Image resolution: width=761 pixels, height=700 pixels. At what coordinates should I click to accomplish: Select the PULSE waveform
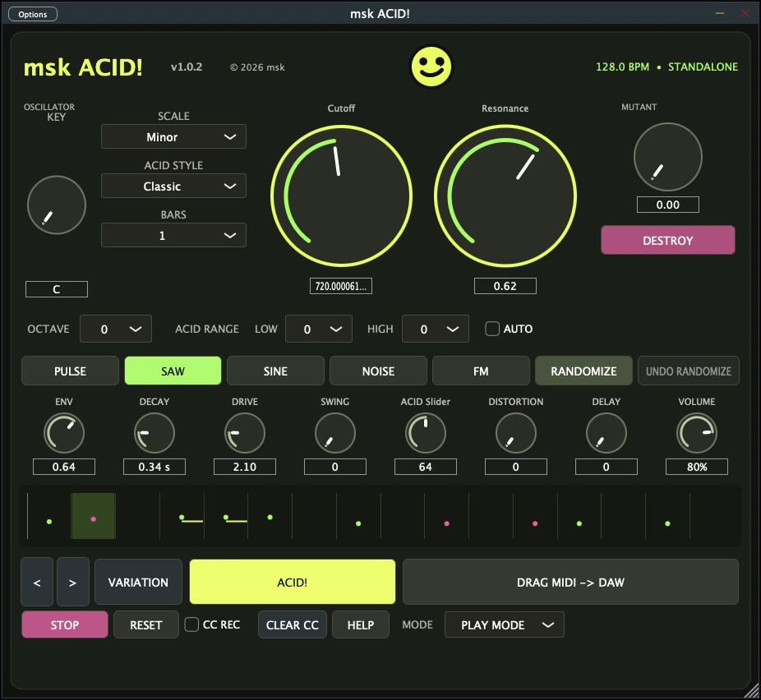[x=70, y=371]
